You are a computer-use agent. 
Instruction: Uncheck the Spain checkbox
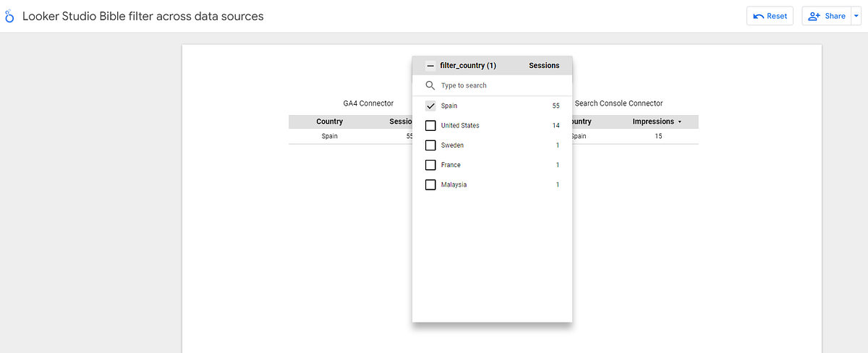click(430, 106)
